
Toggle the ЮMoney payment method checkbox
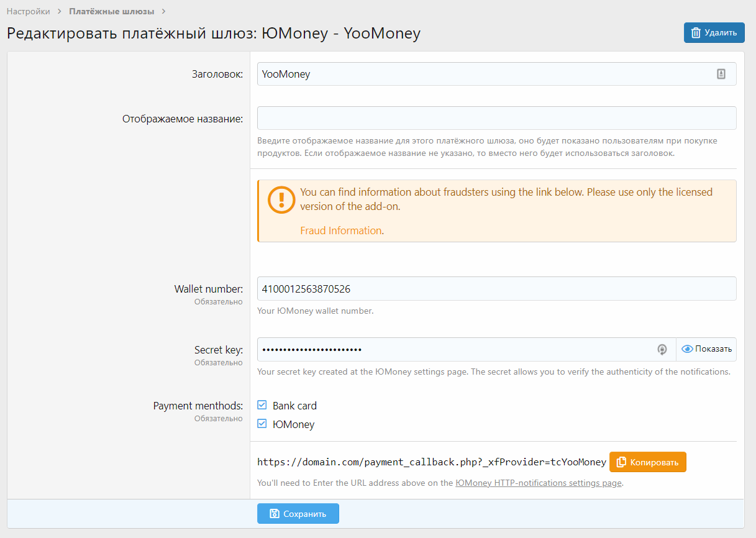point(262,424)
